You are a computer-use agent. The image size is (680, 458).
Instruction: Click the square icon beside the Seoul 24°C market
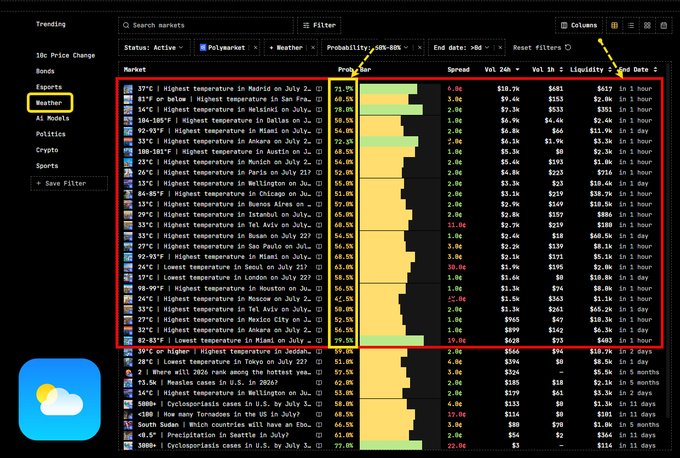(319, 267)
